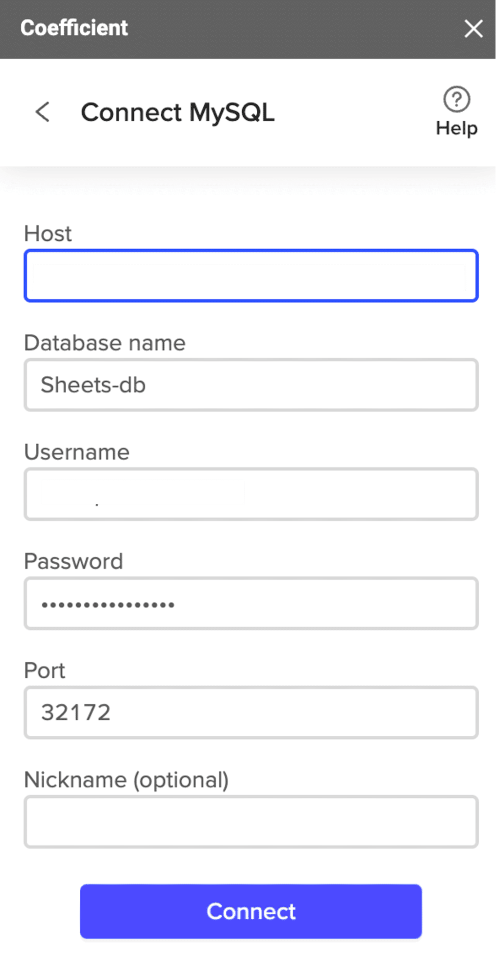
Task: Click the Connect MySQL heading
Action: [177, 112]
